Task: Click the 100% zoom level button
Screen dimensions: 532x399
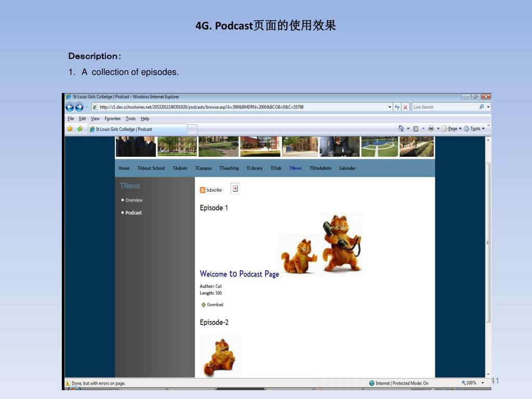Action: (469, 383)
